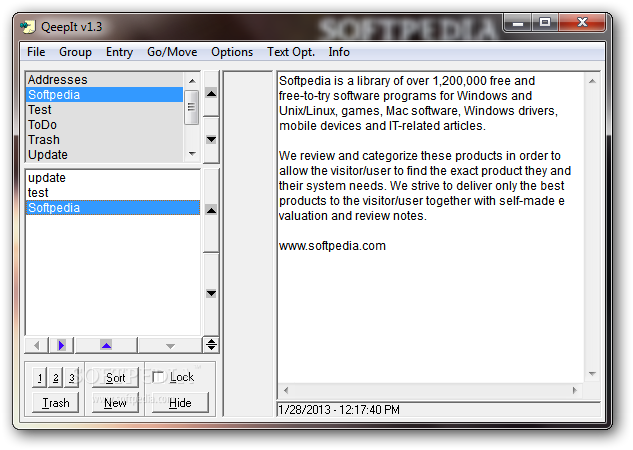The height and width of the screenshot is (450, 633).
Task: Open the Text Opt. menu
Action: tap(291, 52)
